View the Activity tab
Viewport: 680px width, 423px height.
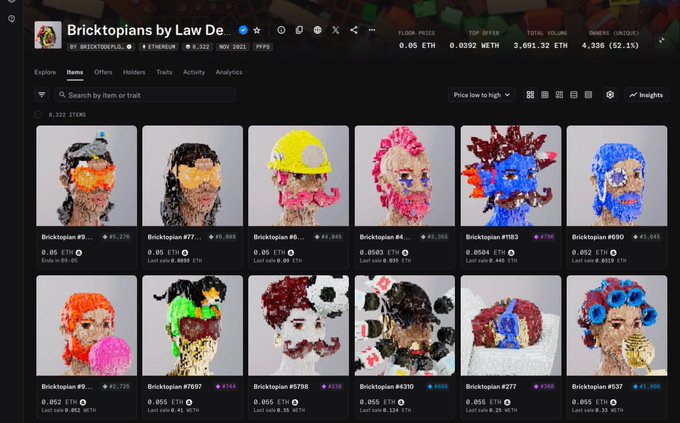194,72
